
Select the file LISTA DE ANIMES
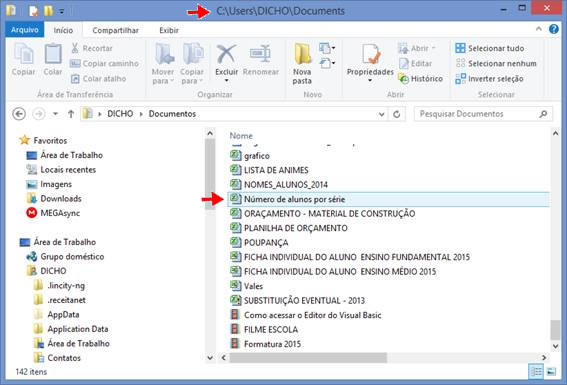[269, 170]
